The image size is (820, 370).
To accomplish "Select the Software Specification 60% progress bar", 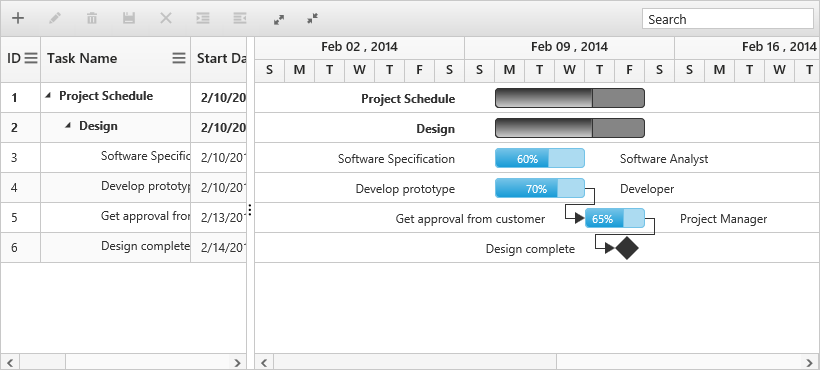I will pos(540,158).
